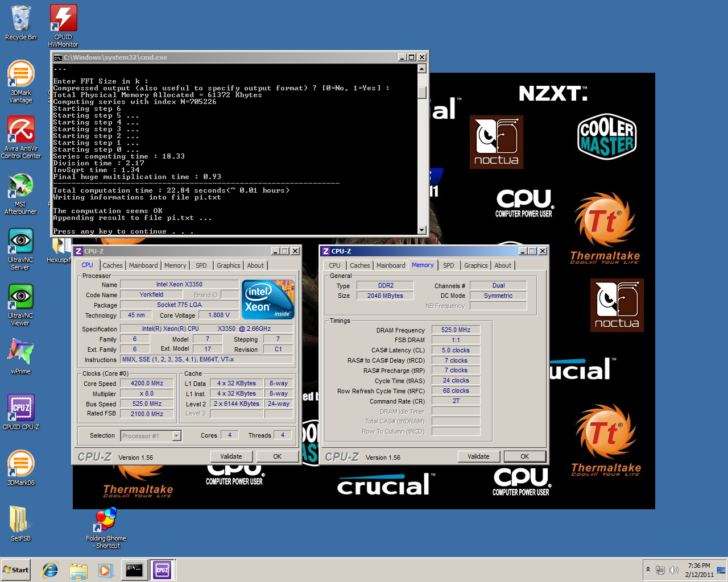
Task: Click OK in left CPU-Z window
Action: coord(277,456)
